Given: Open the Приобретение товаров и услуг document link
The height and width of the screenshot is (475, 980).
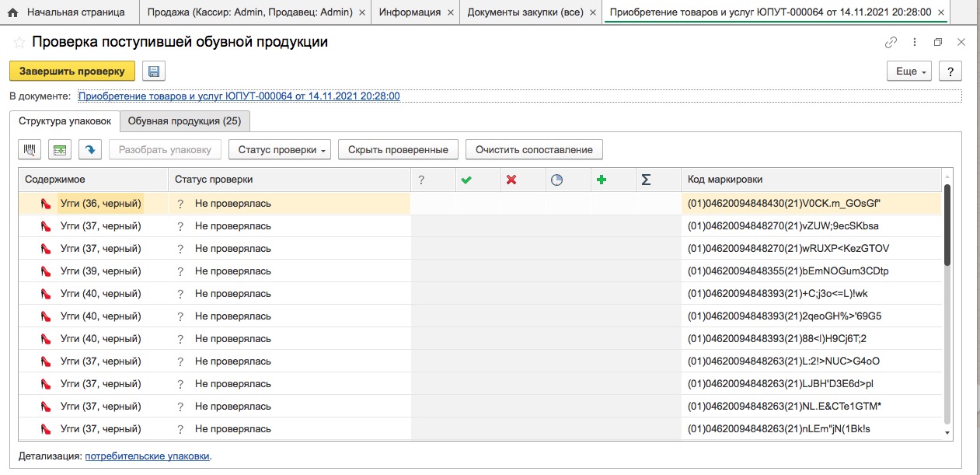Looking at the screenshot, I should coord(239,96).
